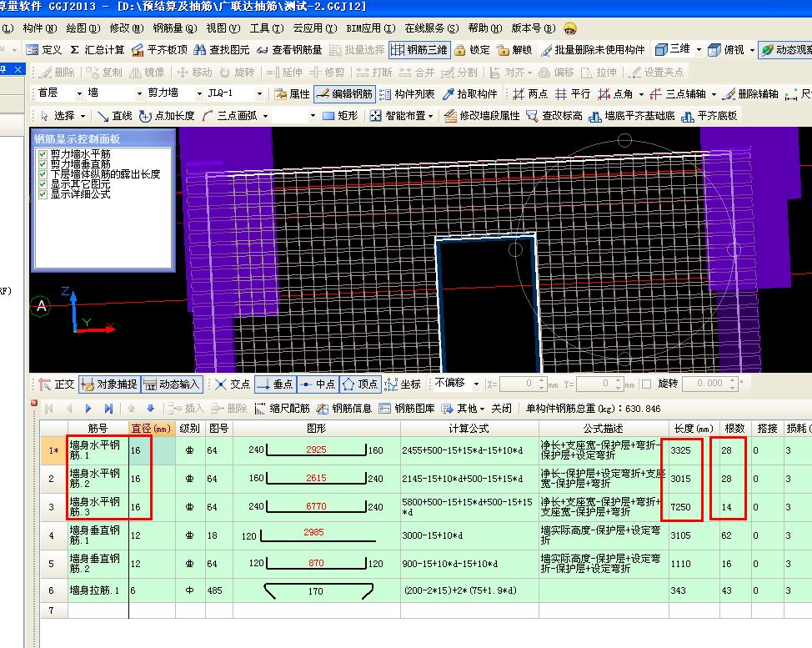Image resolution: width=812 pixels, height=648 pixels.
Task: Click the 平齐板顶 tool
Action: 159,50
